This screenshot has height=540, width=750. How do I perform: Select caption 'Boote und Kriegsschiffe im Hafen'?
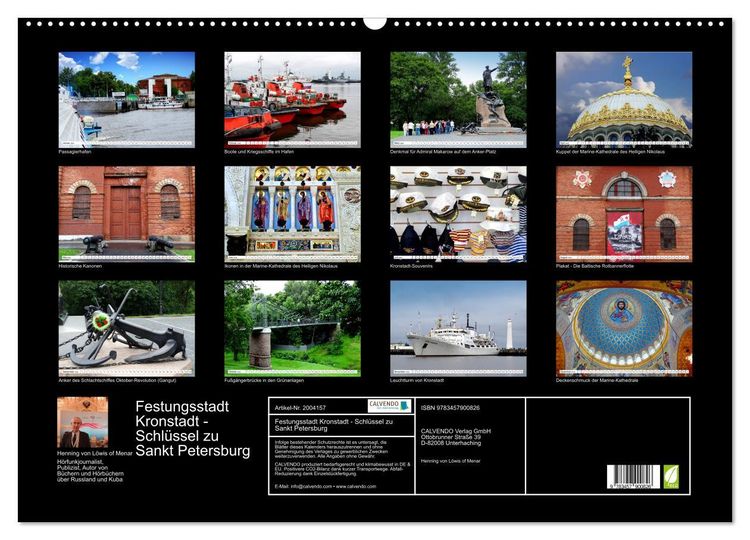pyautogui.click(x=259, y=152)
